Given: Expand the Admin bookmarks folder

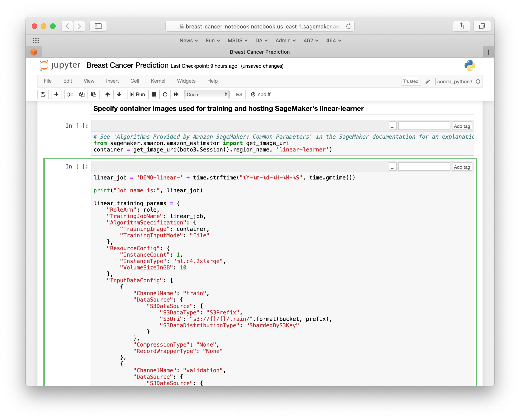Looking at the screenshot, I should (x=286, y=40).
